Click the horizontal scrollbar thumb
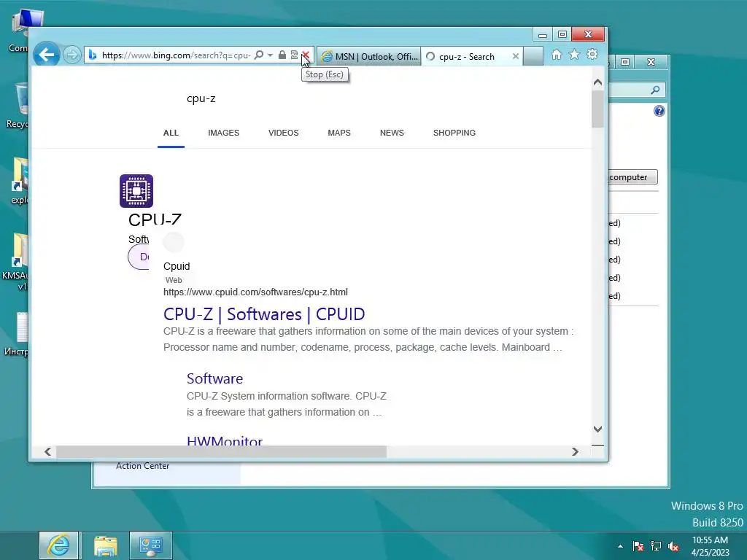Image resolution: width=747 pixels, height=560 pixels. [222, 451]
